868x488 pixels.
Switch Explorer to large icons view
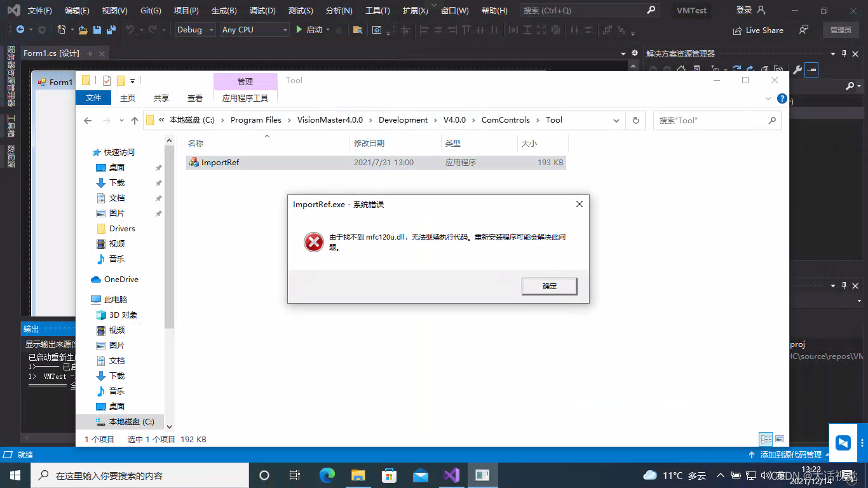(780, 439)
